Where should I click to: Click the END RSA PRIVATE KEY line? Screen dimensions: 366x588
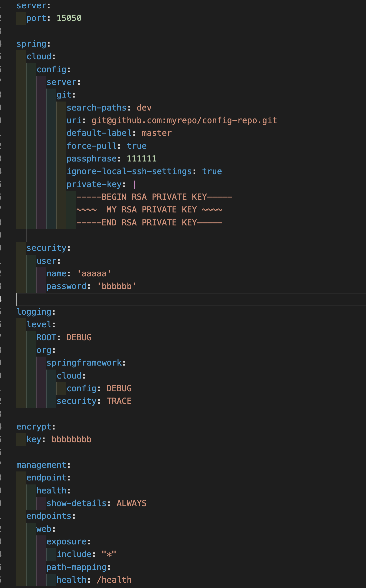click(x=149, y=223)
